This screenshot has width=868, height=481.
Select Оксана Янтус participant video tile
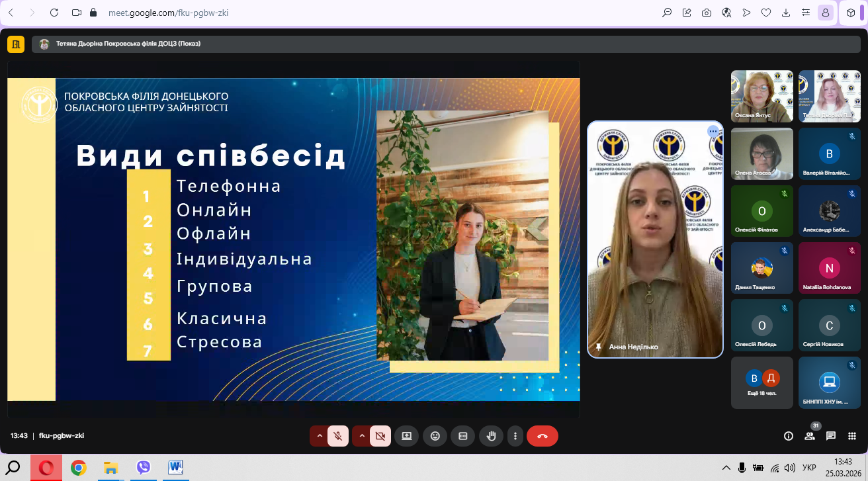761,96
